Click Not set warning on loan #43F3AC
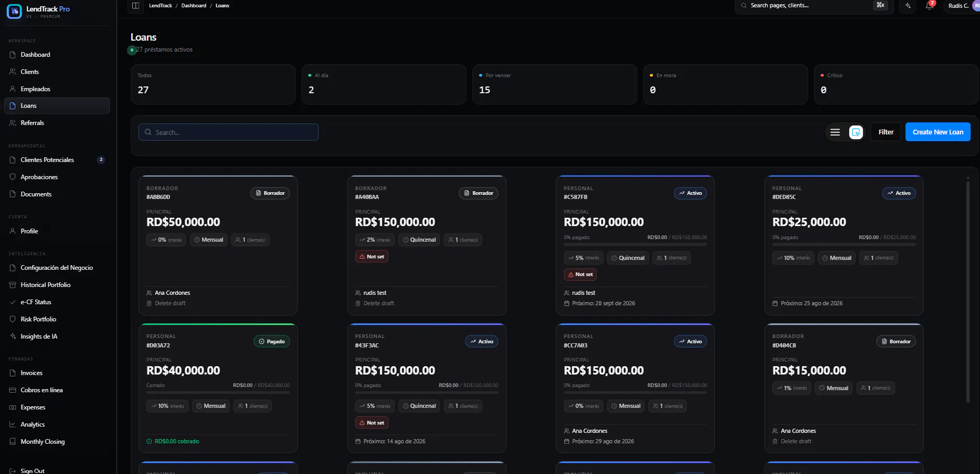 click(372, 423)
